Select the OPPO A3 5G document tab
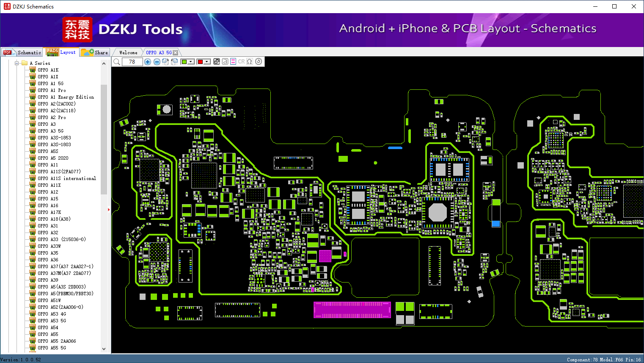The image size is (644, 363). tap(159, 53)
